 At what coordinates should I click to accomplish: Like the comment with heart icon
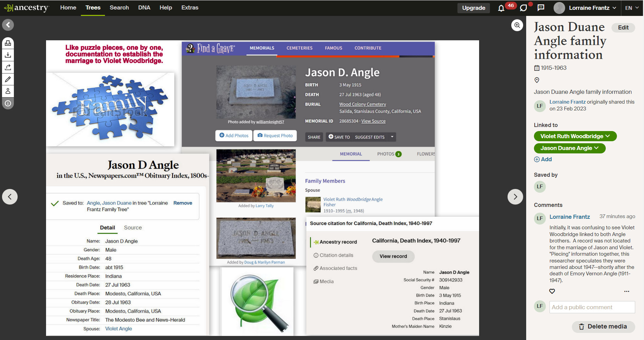tap(552, 291)
